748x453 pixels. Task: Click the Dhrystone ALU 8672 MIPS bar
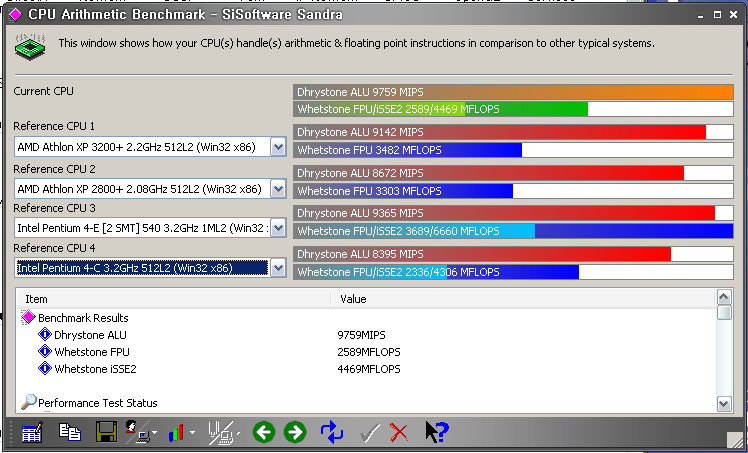(513, 173)
